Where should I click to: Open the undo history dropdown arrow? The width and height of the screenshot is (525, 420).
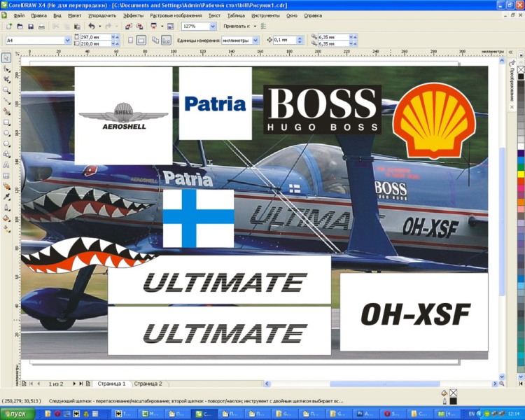click(99, 27)
